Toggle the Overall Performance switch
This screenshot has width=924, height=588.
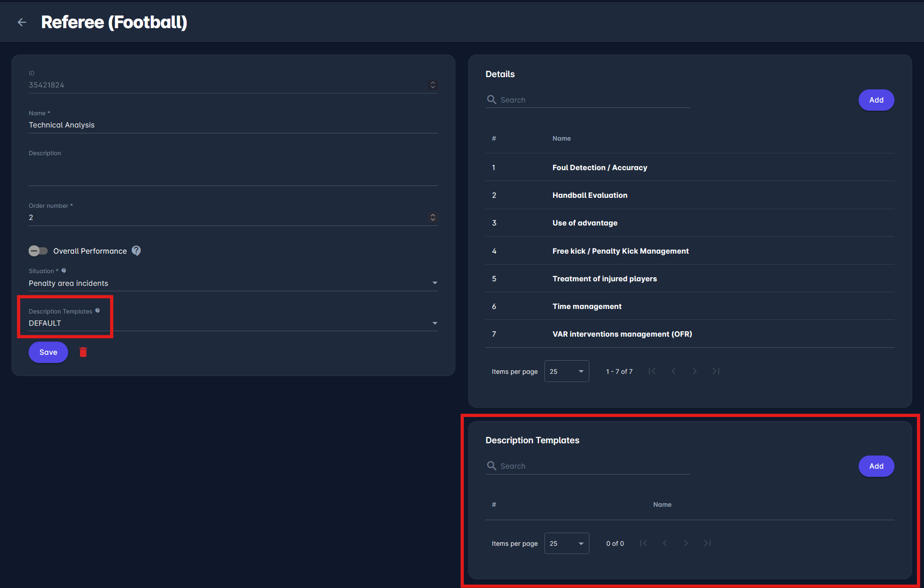coord(38,251)
